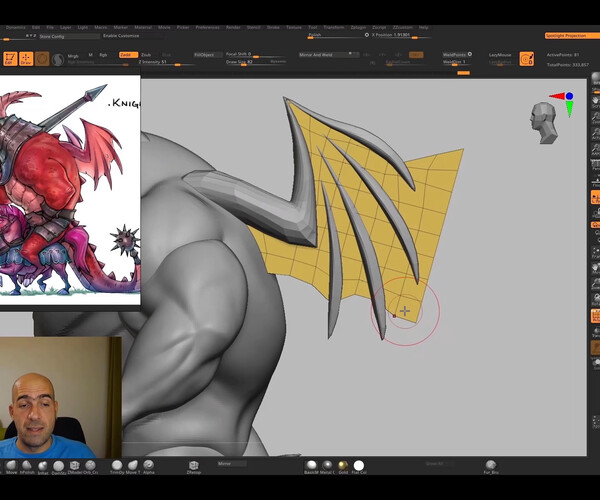This screenshot has height=500, width=600.
Task: Activate the Edit mode button
Action: tap(10, 59)
